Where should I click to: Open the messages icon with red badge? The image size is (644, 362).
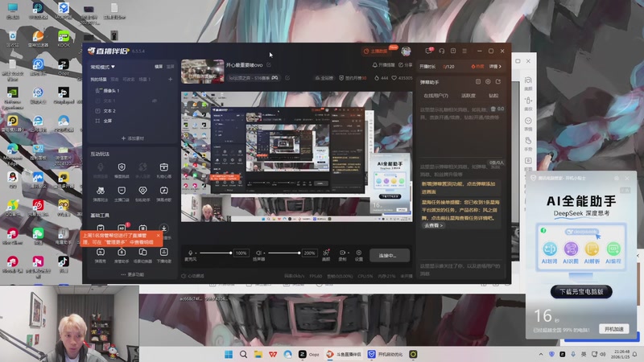click(x=429, y=51)
